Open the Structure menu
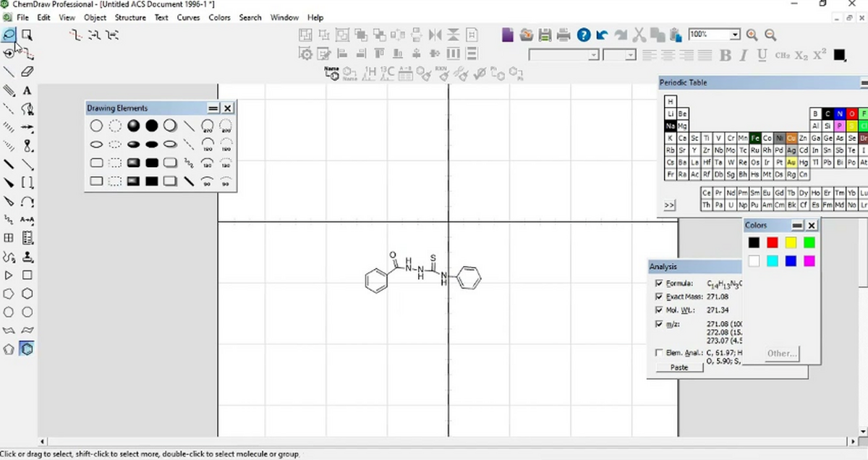 coord(130,17)
